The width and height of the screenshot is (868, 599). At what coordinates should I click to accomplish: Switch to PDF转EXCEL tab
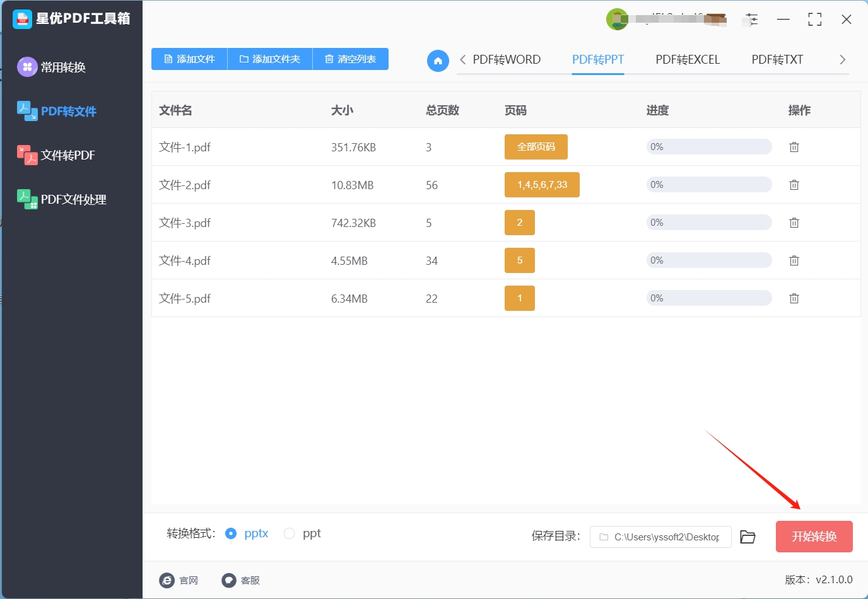688,59
